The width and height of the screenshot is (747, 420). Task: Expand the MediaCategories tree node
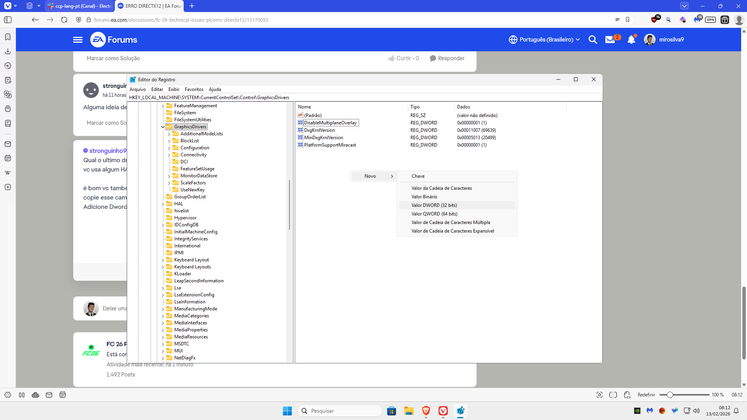coord(163,316)
